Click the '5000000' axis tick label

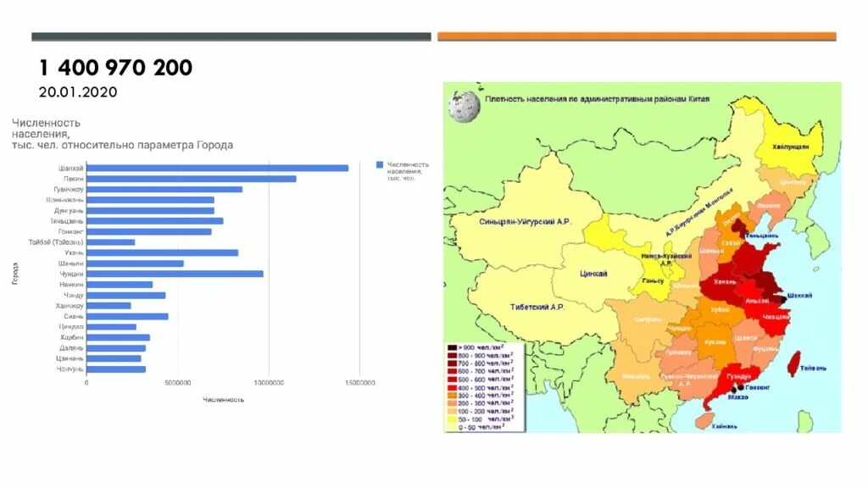[x=178, y=383]
